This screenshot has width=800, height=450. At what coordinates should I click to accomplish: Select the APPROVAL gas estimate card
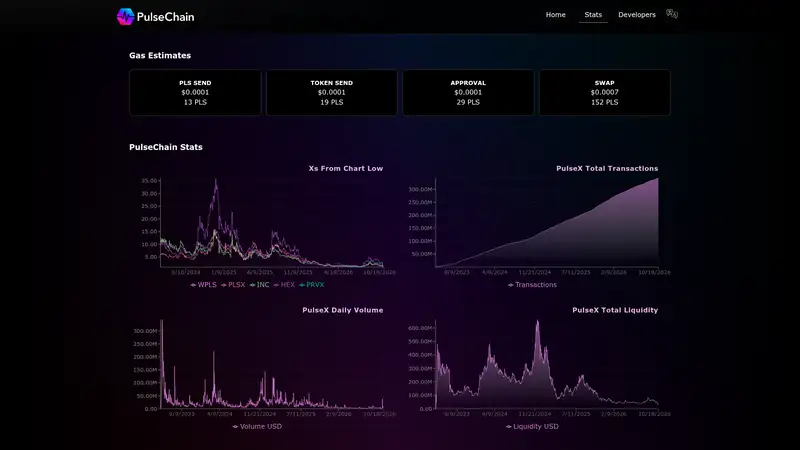(x=468, y=92)
